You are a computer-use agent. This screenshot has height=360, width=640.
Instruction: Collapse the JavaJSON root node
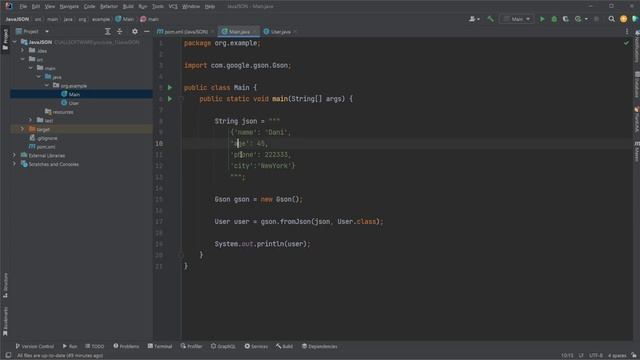(15, 42)
